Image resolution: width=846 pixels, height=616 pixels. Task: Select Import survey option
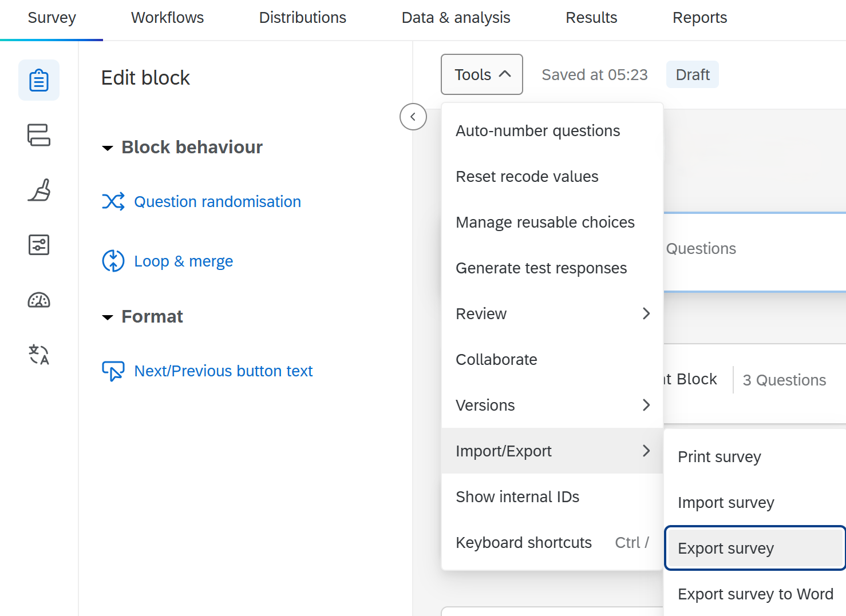(x=755, y=502)
